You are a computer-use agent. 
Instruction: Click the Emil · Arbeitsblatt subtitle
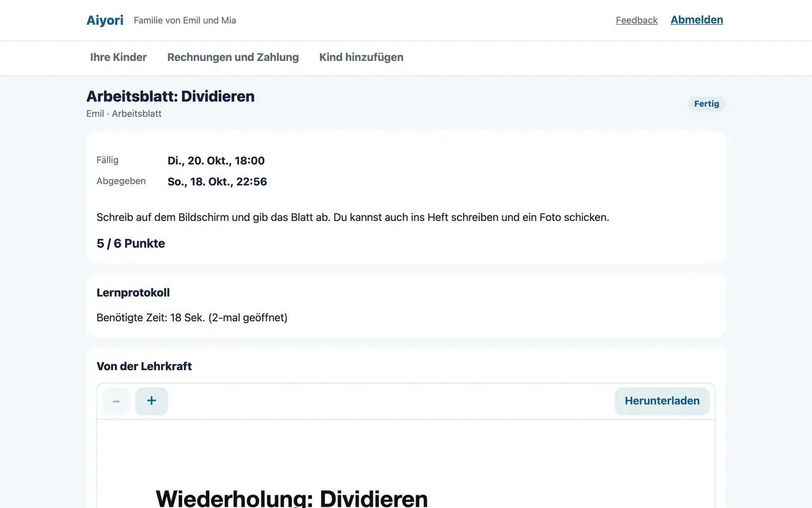[x=124, y=114]
